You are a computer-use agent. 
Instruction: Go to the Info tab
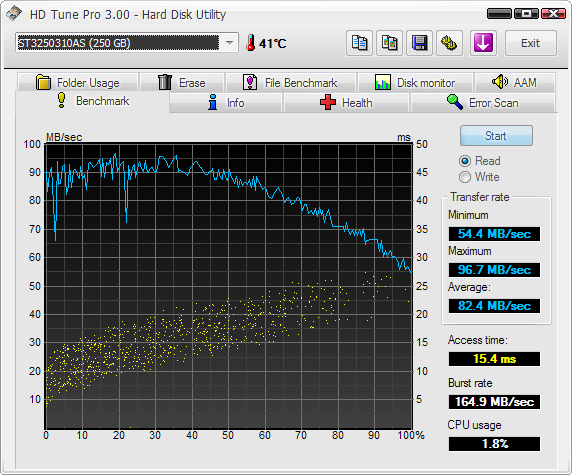(226, 103)
